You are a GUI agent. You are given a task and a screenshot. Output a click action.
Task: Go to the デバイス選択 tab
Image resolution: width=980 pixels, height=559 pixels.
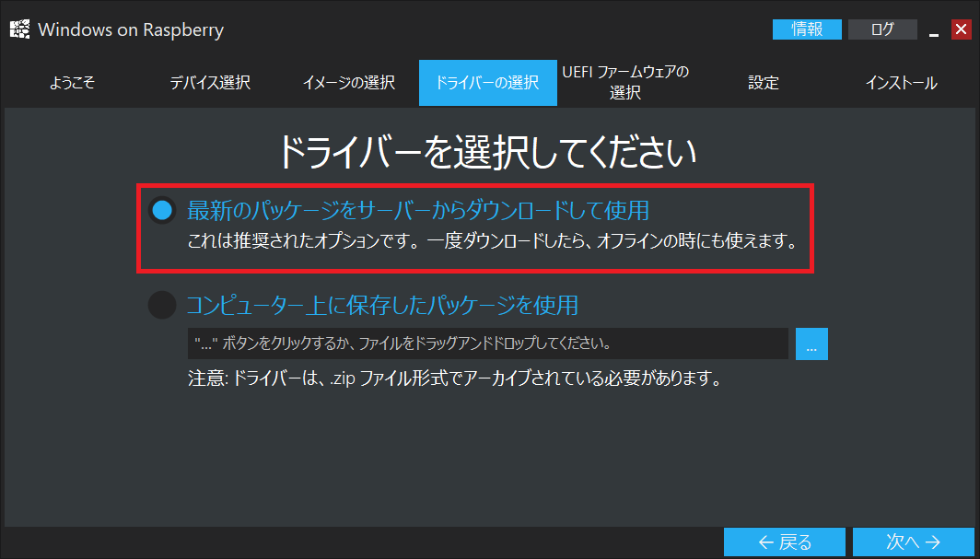[x=210, y=83]
